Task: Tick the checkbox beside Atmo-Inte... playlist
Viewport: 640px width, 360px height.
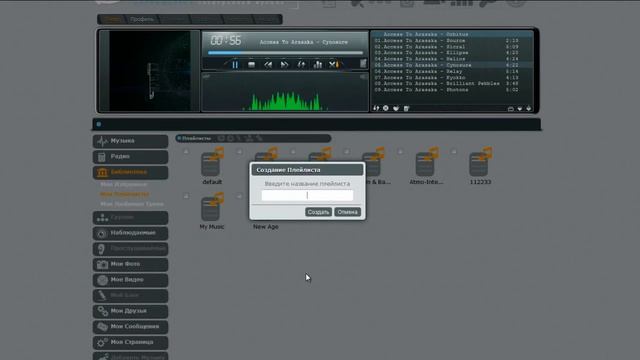Action: pyautogui.click(x=400, y=152)
